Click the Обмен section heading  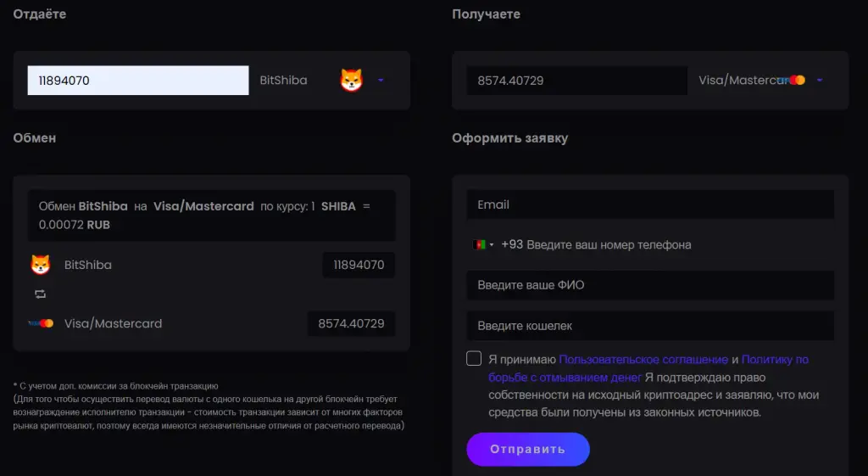[x=34, y=138]
